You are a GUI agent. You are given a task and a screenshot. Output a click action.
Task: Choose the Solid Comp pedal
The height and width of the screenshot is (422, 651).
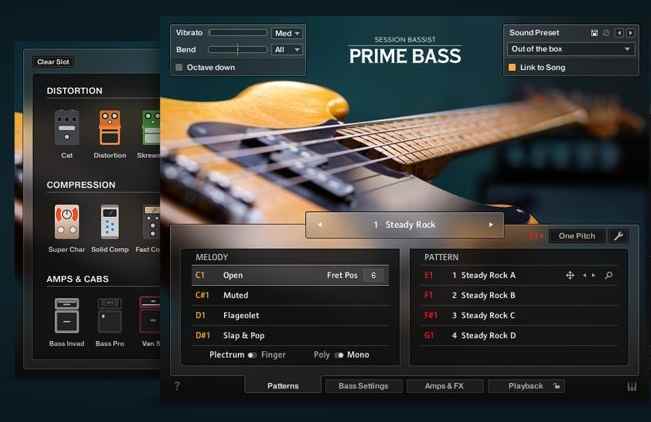(x=110, y=222)
